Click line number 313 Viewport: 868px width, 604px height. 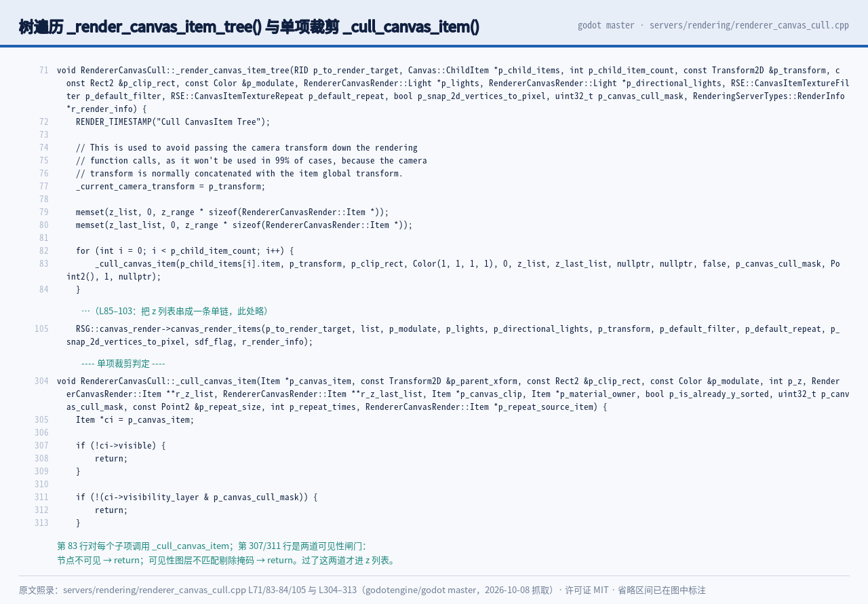pos(41,523)
